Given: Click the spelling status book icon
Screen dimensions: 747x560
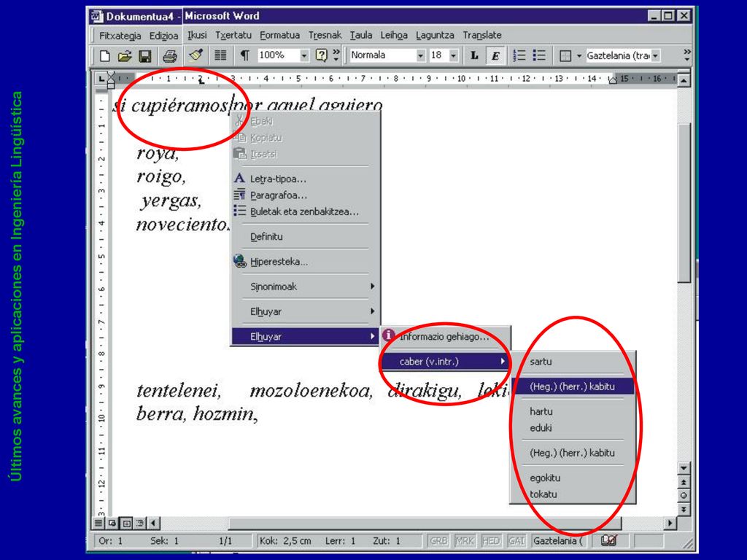Looking at the screenshot, I should (608, 540).
